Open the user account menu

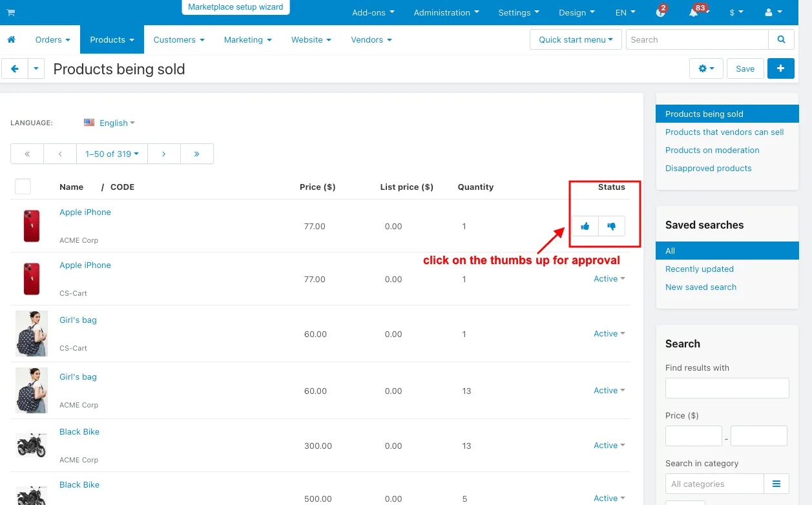[773, 12]
